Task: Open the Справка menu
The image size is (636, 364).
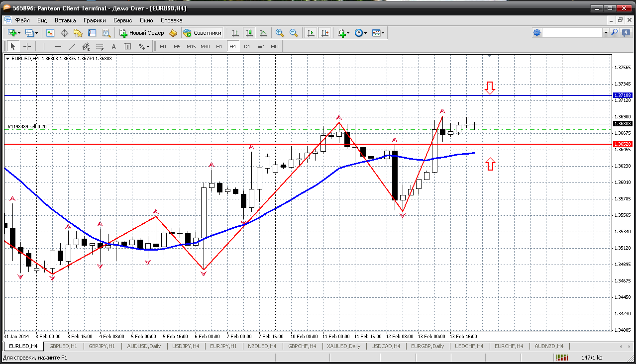Action: (x=171, y=20)
